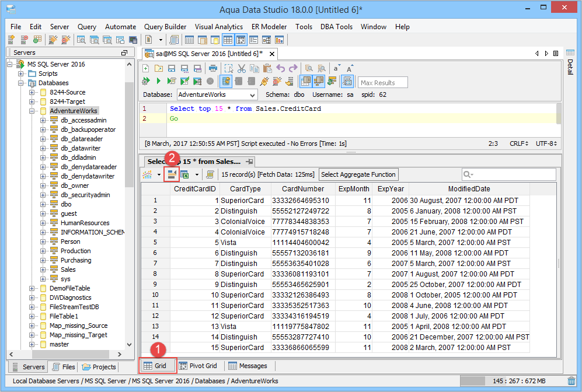Open the Query Builder menu
This screenshot has height=392, width=582.
tap(165, 27)
